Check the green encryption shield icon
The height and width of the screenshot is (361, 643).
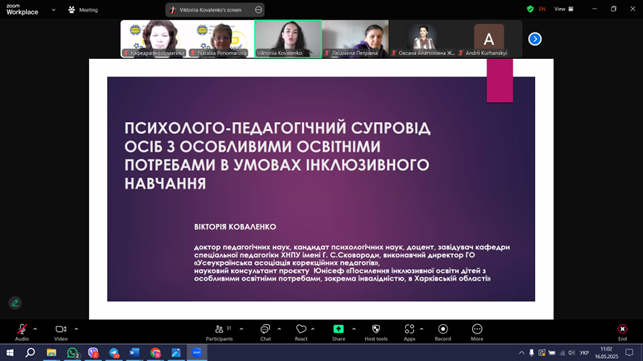[x=530, y=9]
